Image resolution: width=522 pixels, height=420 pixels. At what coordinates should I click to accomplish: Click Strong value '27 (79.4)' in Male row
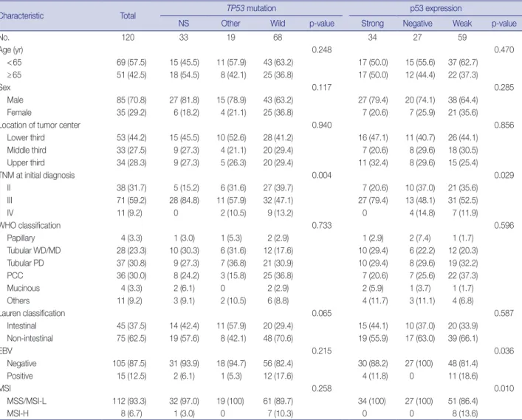click(x=373, y=100)
